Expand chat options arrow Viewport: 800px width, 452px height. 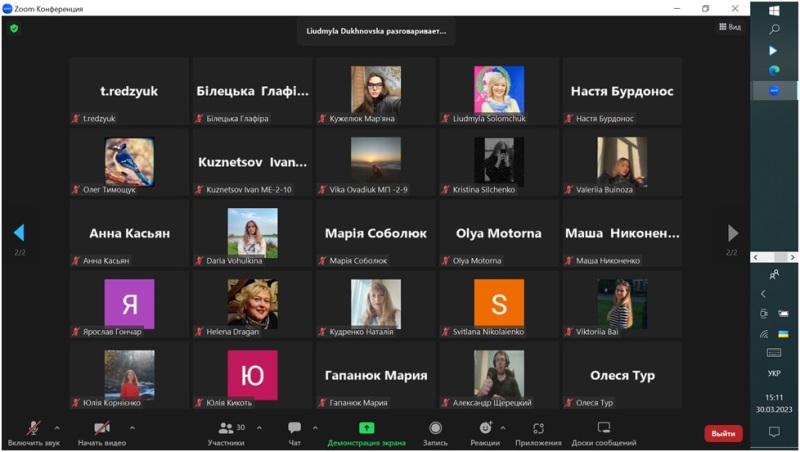point(315,428)
